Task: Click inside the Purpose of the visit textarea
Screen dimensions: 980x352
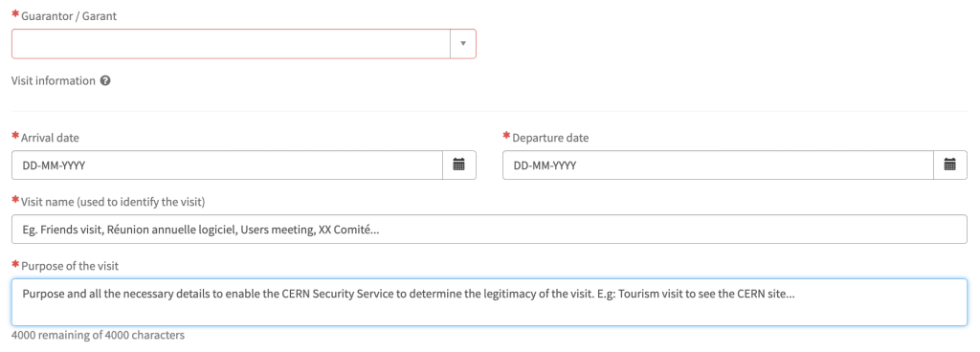Action: coord(489,302)
